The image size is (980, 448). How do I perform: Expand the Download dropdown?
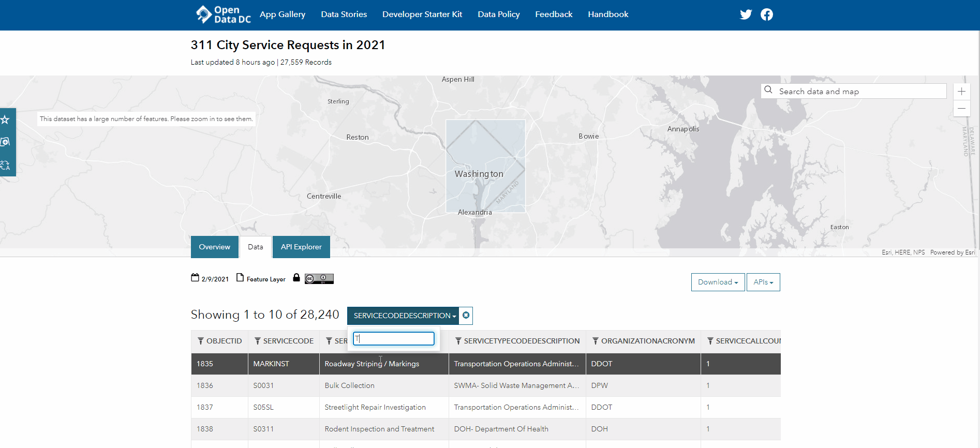click(718, 282)
